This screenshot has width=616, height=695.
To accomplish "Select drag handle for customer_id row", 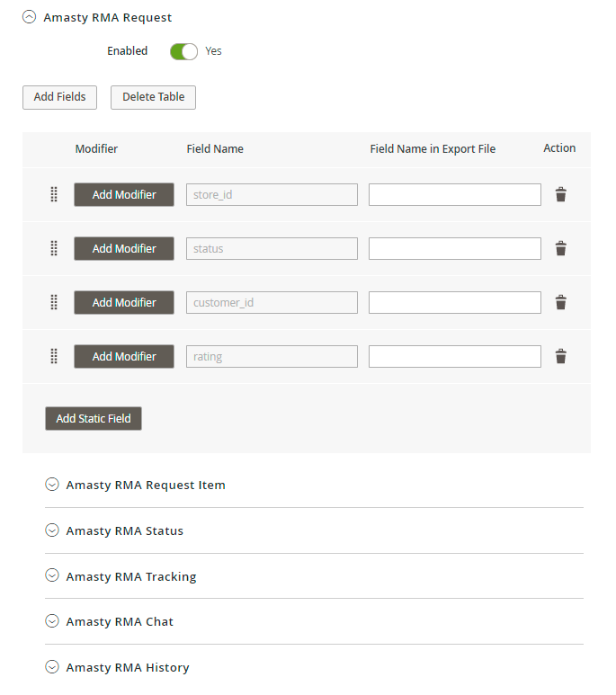I will pos(54,302).
